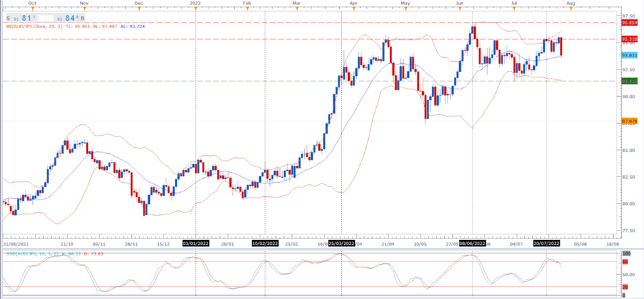Image resolution: width=644 pixels, height=299 pixels.
Task: Click the 20 oversold level label
Action: tap(625, 287)
